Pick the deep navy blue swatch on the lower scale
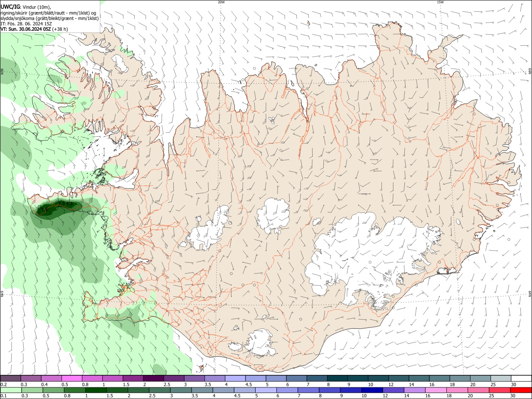Screen dimensions: 532x399 (x=371, y=390)
